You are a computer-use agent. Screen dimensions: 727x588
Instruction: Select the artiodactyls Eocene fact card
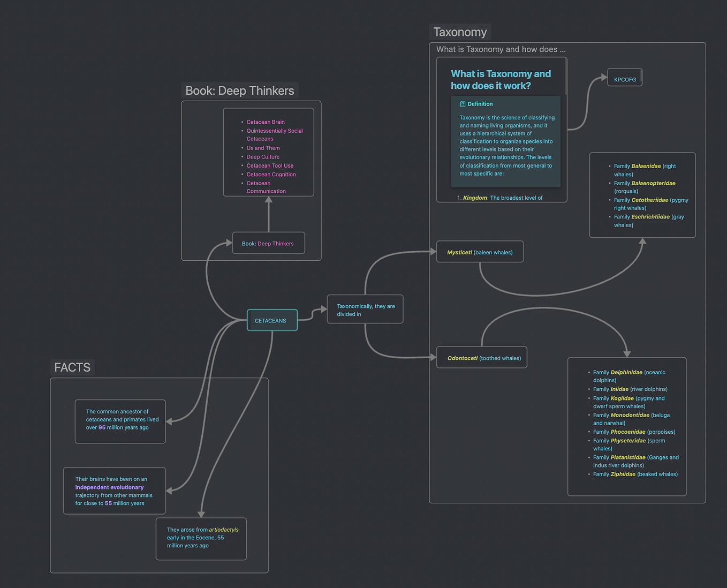pos(201,538)
